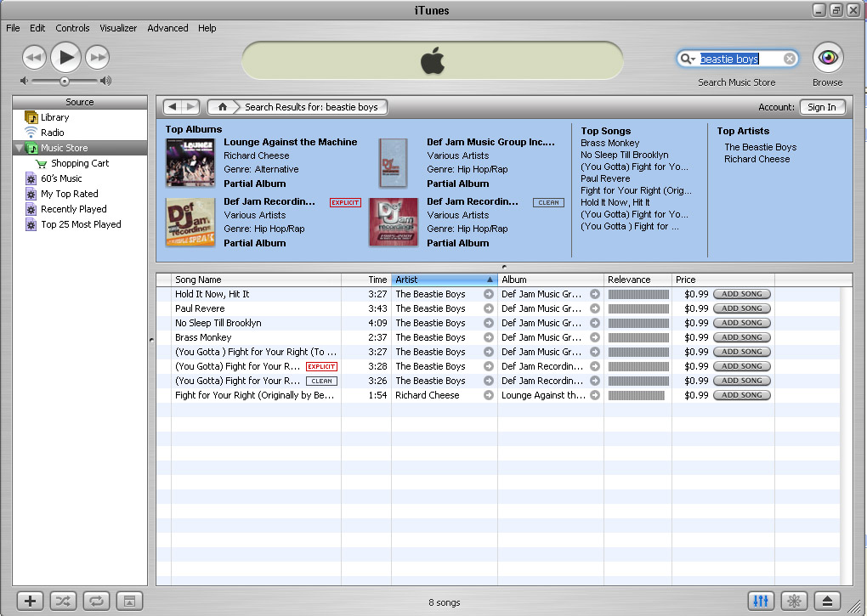This screenshot has height=616, width=867.
Task: Sort by Song Name column
Action: [256, 280]
